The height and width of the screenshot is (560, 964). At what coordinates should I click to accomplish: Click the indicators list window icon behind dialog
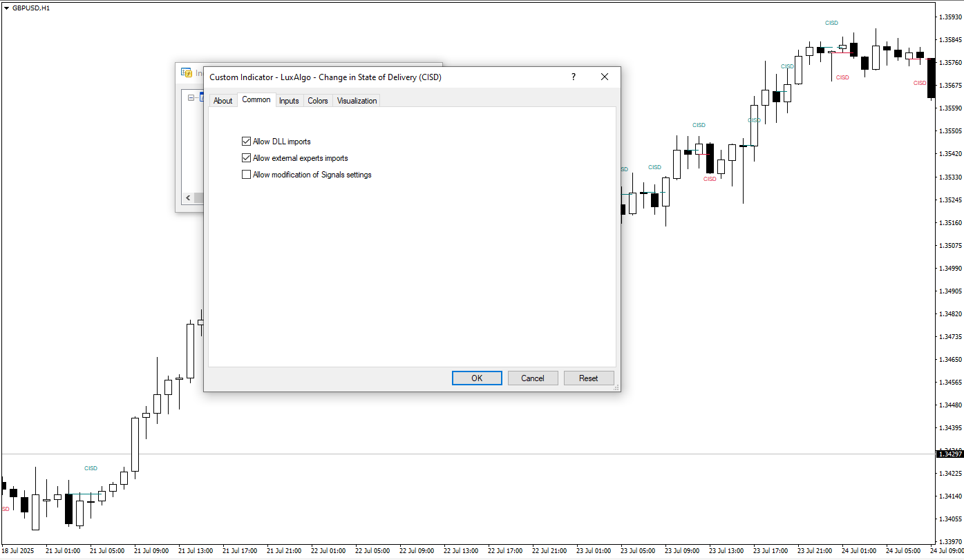[x=187, y=72]
